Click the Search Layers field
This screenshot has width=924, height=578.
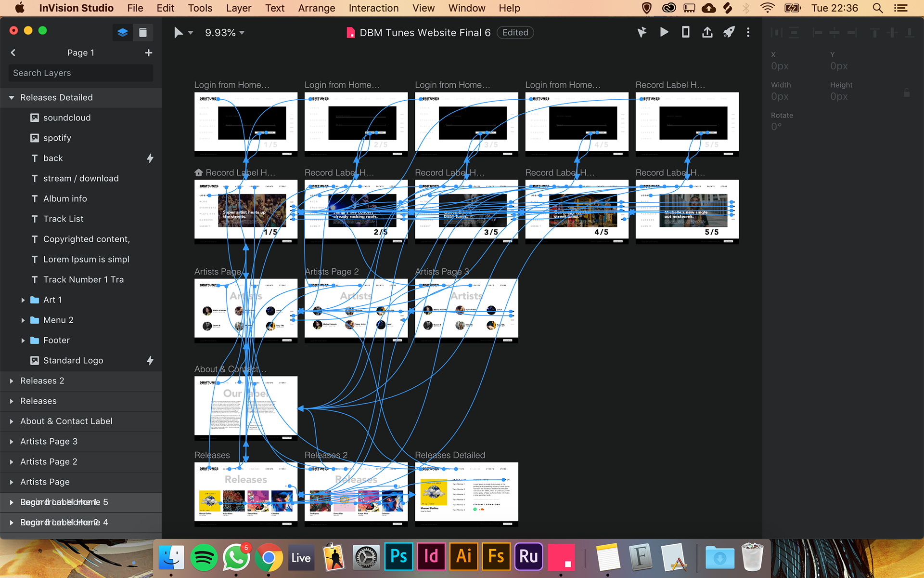pyautogui.click(x=81, y=73)
